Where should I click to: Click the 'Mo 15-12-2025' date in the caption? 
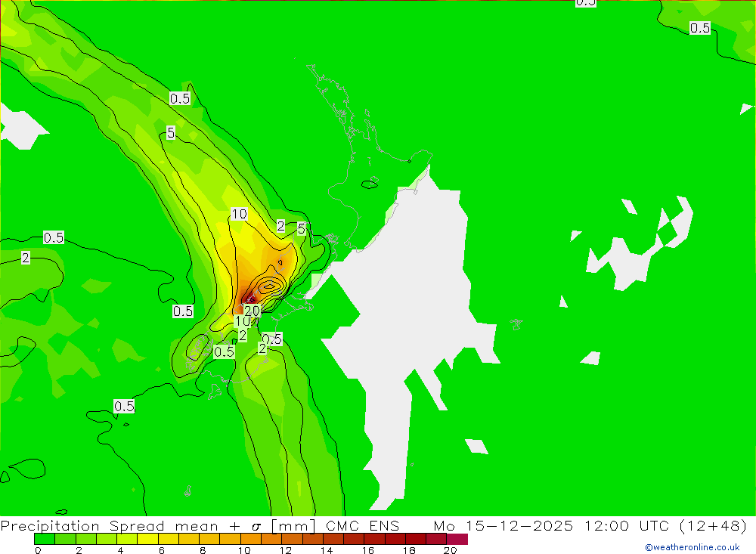(503, 525)
